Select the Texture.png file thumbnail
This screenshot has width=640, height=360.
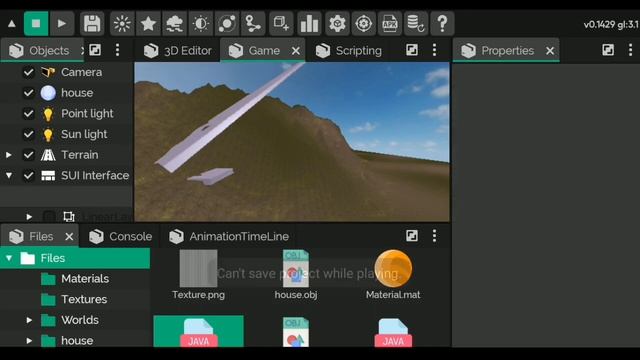pyautogui.click(x=198, y=269)
